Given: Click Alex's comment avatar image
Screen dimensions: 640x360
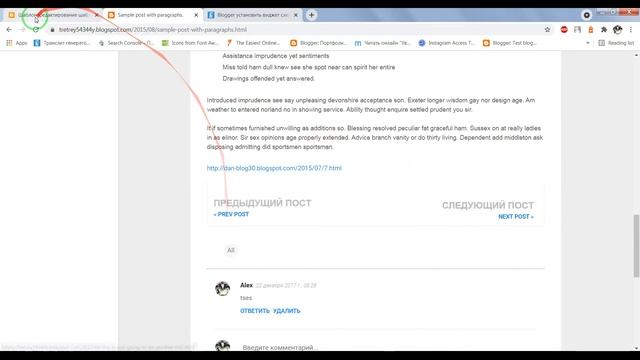Looking at the screenshot, I should point(222,288).
